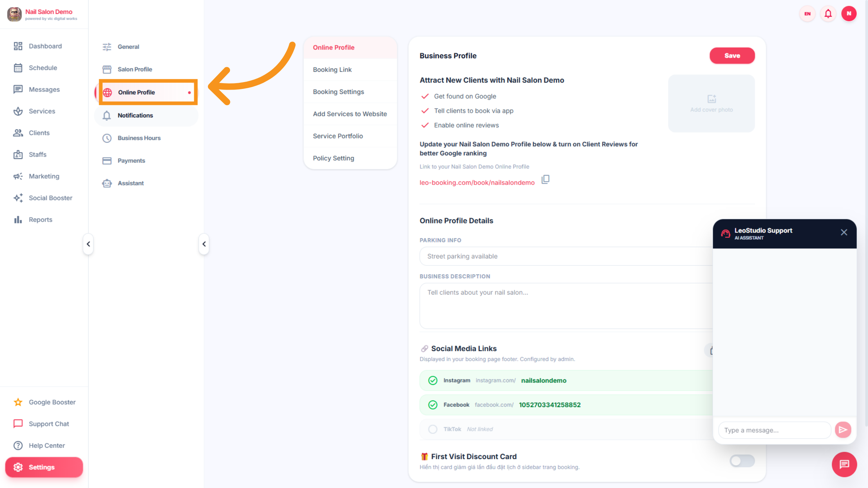Click the Parking Info input field
Viewport: 868px width, 488px height.
click(564, 256)
